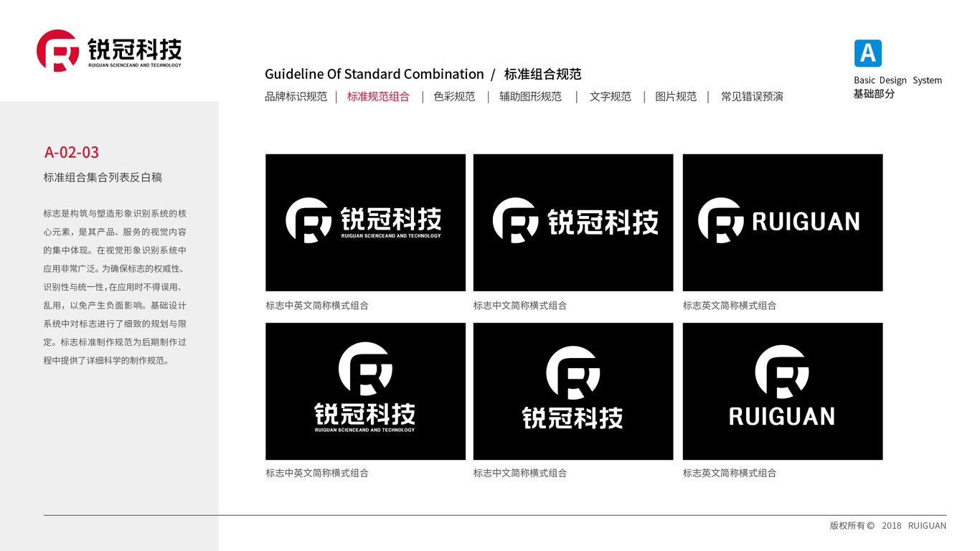The image size is (980, 551).
Task: Select vertical RUIGUAN English stacked logo thumbnail
Action: pos(783,391)
